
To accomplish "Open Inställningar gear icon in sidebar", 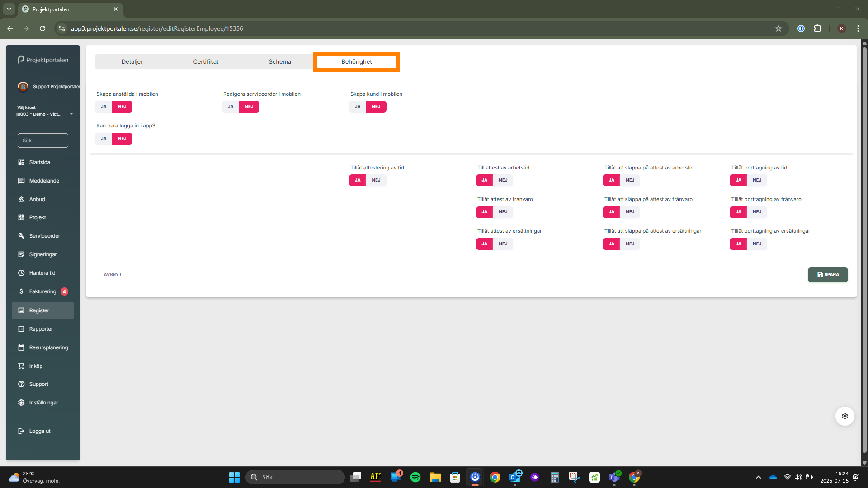I will [x=21, y=403].
